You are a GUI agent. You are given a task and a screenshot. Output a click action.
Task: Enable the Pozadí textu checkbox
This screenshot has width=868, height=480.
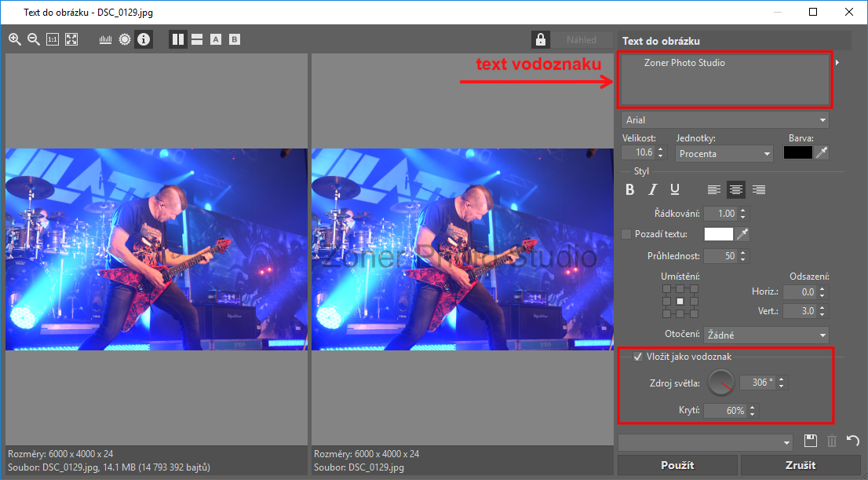(626, 234)
